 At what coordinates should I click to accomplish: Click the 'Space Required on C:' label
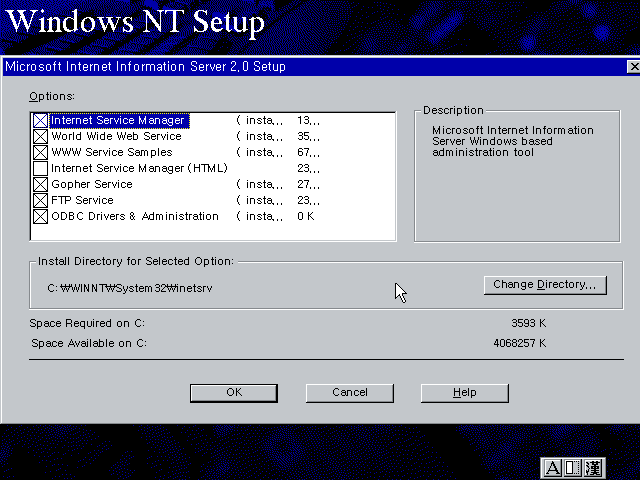(87, 323)
